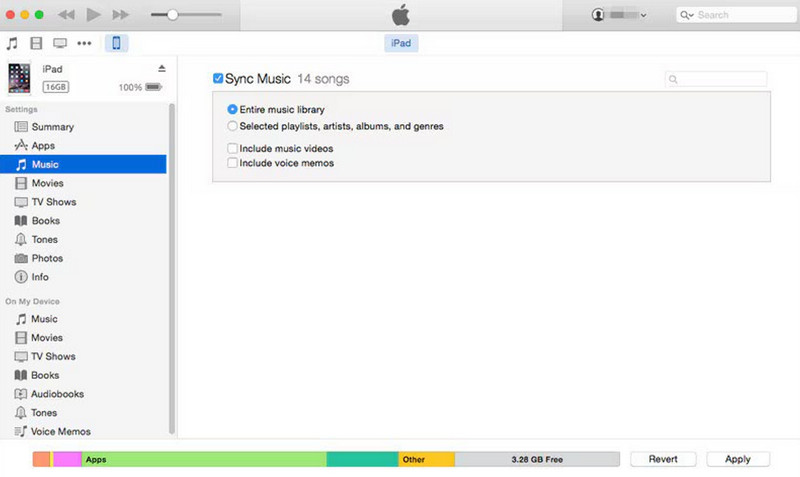800x477 pixels.
Task: Click the music sync search field
Action: (x=716, y=79)
